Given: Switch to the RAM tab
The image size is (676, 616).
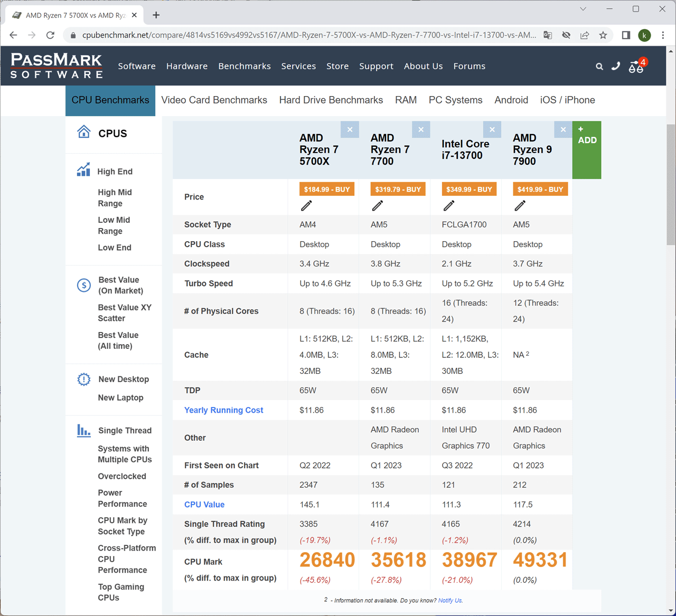Looking at the screenshot, I should coord(406,100).
